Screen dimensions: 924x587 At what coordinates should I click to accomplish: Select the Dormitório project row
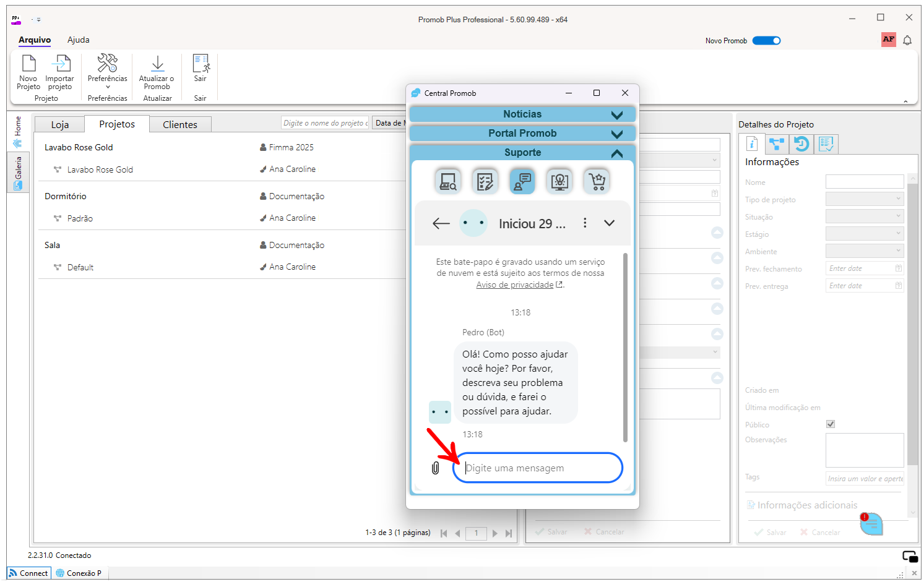pos(222,196)
